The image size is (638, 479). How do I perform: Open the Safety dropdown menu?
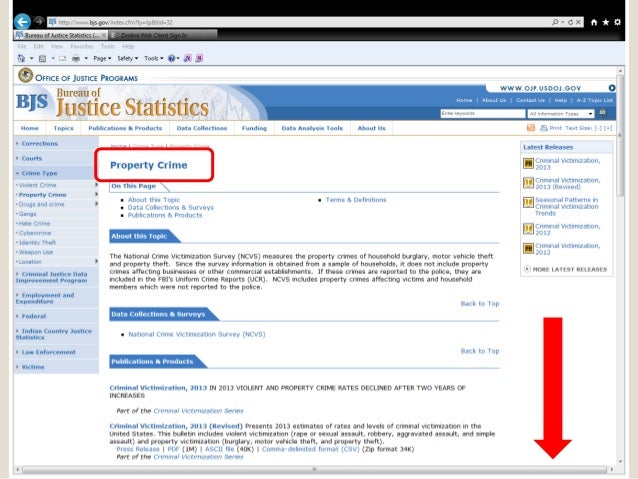point(127,58)
